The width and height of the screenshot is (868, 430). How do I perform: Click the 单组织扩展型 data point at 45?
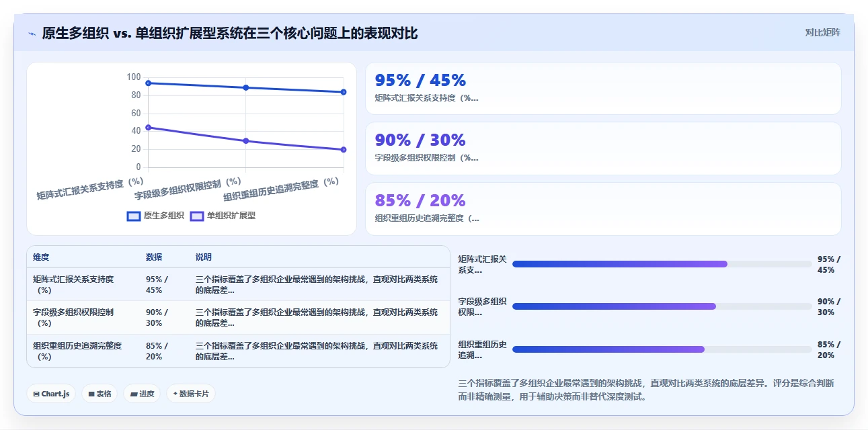click(x=148, y=128)
